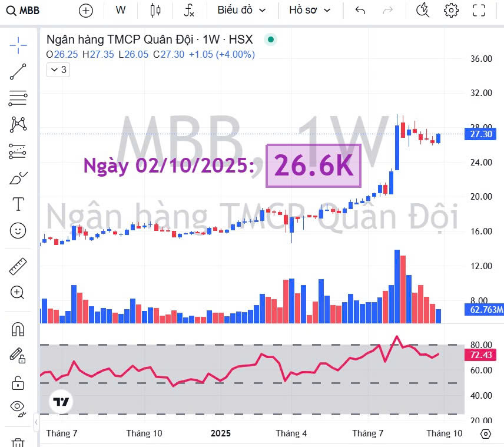Toggle magnet mode
The width and height of the screenshot is (504, 447).
pyautogui.click(x=18, y=329)
